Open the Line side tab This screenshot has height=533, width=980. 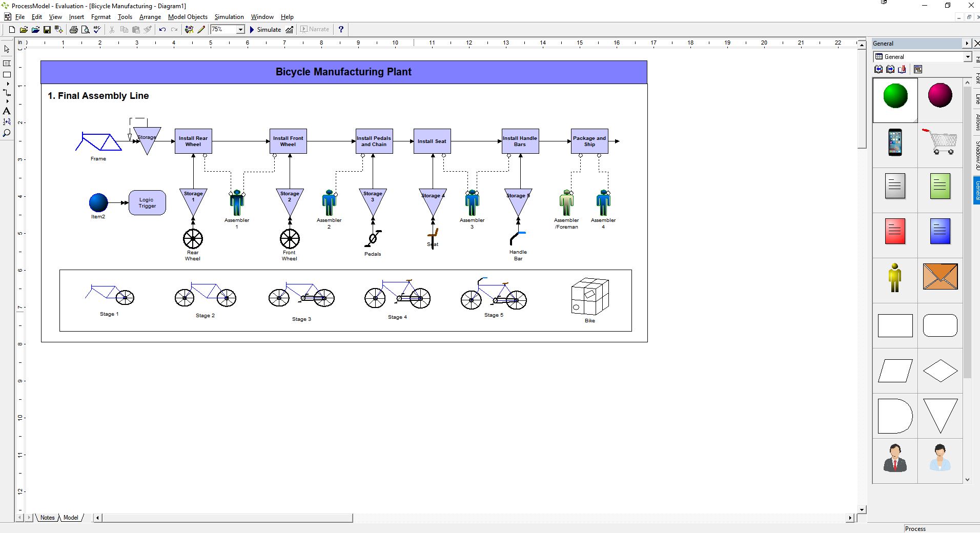click(x=977, y=99)
